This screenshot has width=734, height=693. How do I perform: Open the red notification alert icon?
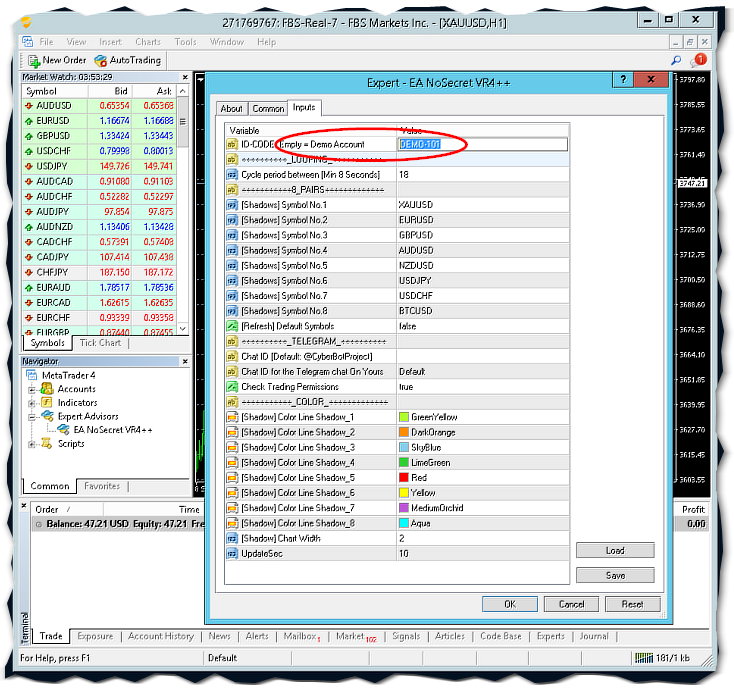(x=698, y=60)
